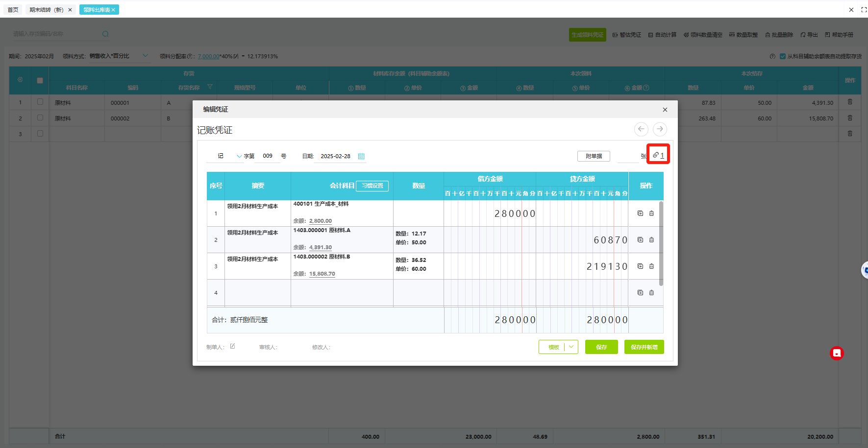Click the voucher number field 009
Viewport: 868px width, 448px height.
[x=267, y=156]
